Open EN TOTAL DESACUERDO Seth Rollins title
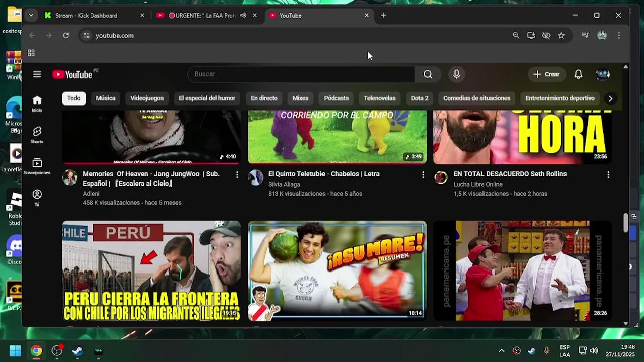Image resolution: width=644 pixels, height=362 pixels. coord(510,174)
